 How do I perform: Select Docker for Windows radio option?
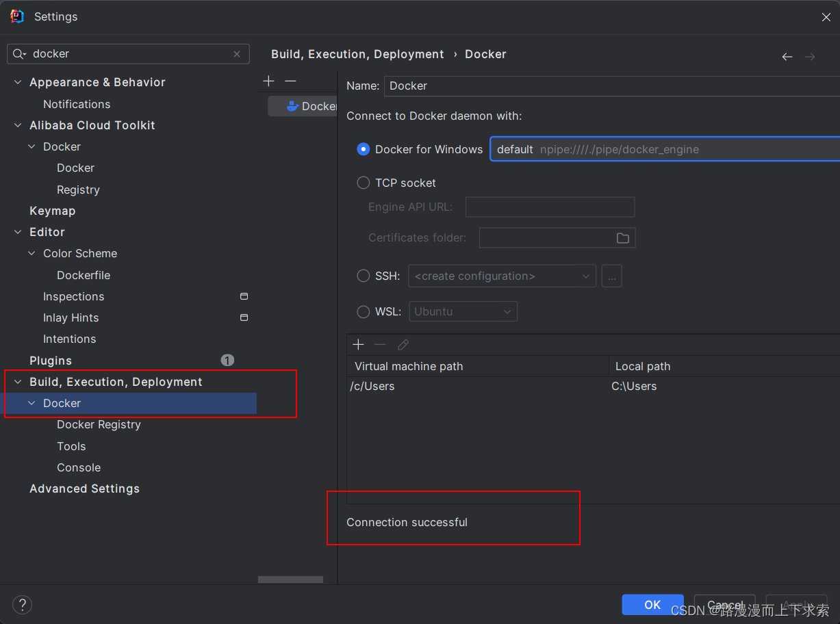click(x=364, y=149)
